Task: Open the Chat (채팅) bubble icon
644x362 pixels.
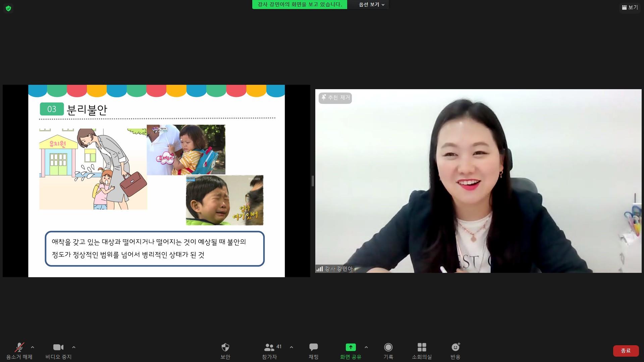Action: (x=314, y=347)
